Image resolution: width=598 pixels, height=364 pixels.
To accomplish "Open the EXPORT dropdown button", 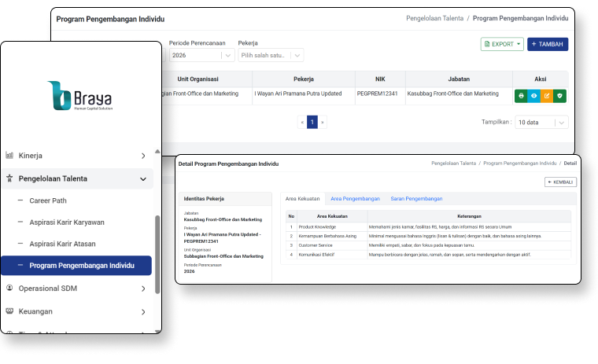I will coord(502,44).
